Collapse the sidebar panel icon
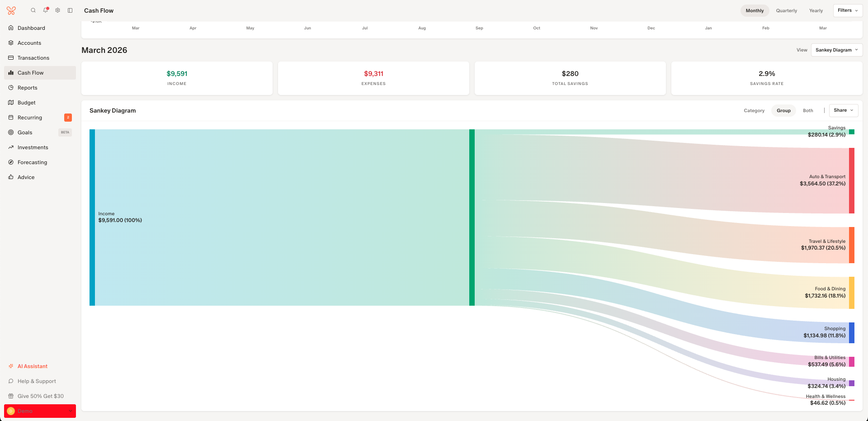 pos(70,10)
